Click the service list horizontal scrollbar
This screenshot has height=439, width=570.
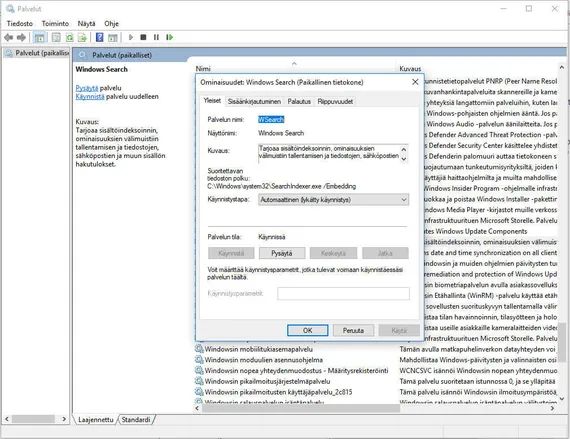tap(301, 408)
